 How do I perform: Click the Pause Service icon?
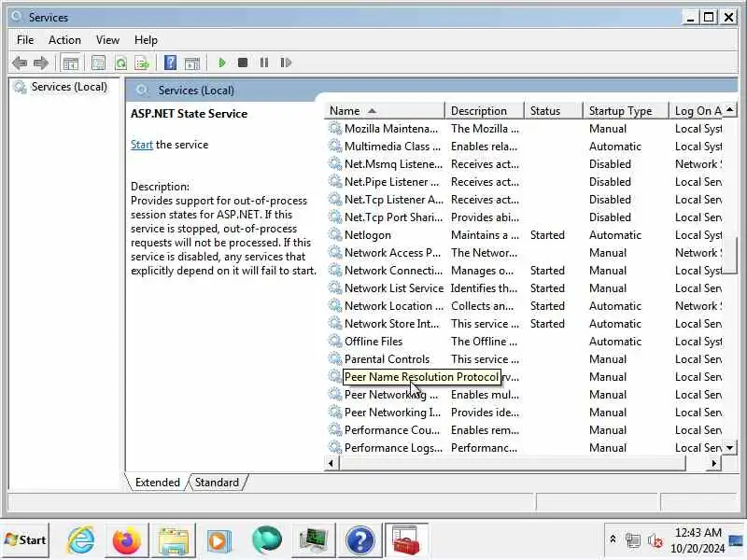[x=264, y=63]
